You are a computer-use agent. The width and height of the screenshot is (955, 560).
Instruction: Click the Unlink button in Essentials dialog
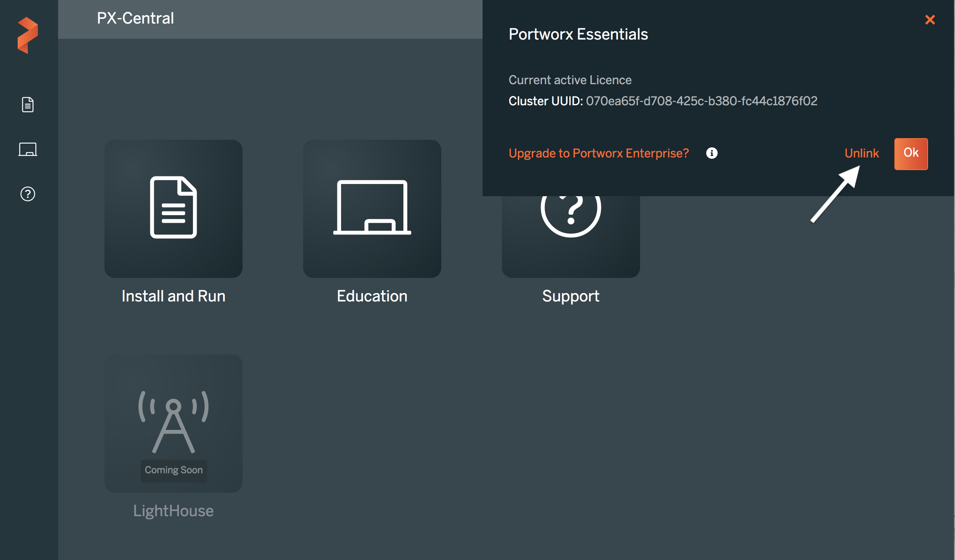862,153
